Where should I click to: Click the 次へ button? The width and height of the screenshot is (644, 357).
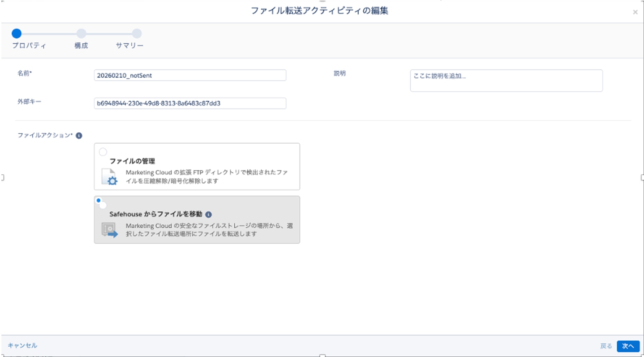coord(628,346)
